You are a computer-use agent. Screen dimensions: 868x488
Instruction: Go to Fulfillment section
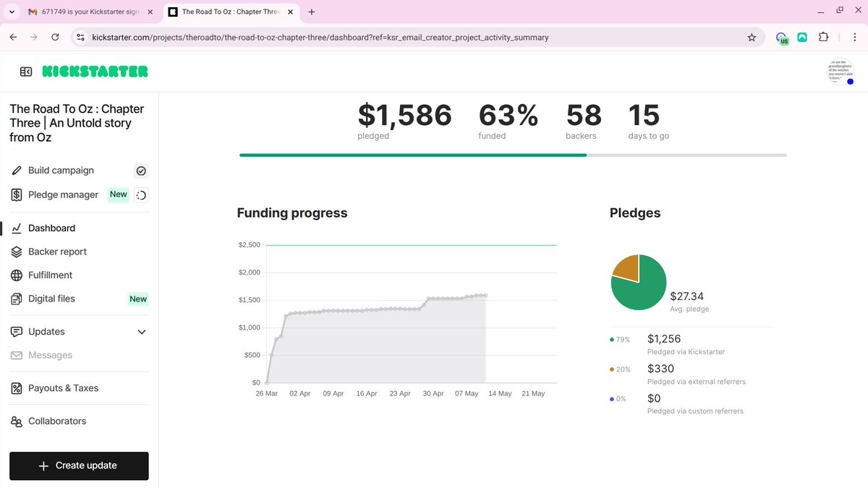[x=50, y=275]
